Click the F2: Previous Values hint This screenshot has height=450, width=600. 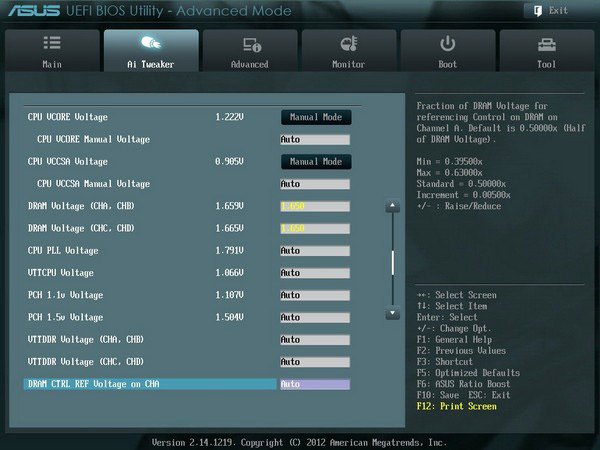[x=461, y=351]
